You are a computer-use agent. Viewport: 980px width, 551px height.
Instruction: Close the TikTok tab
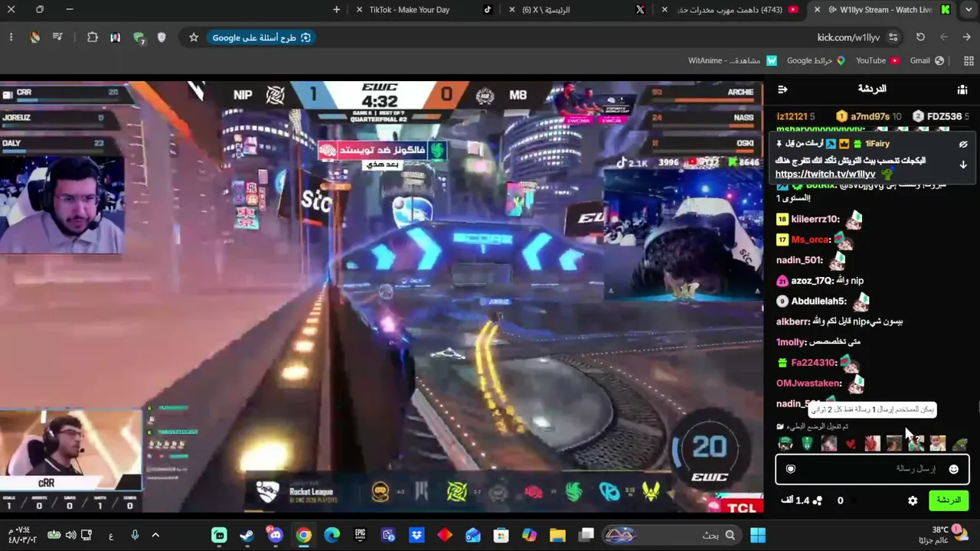[360, 10]
